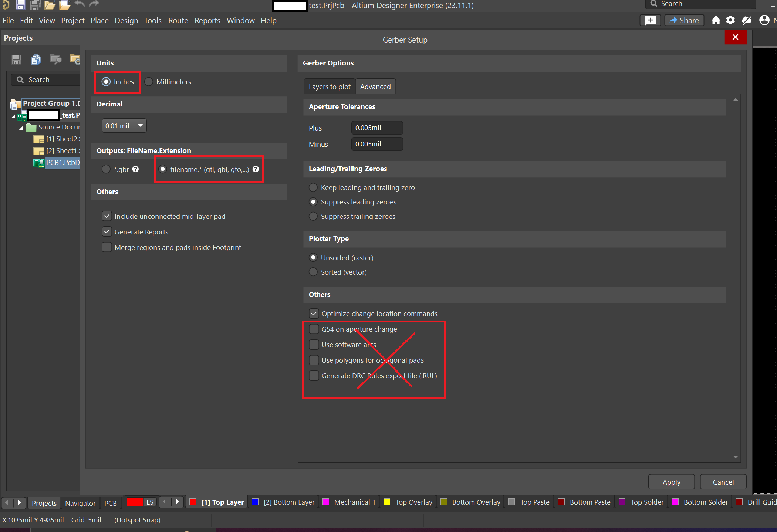Choose Sorted (vector) plotter type
The image size is (777, 532).
[x=313, y=272]
